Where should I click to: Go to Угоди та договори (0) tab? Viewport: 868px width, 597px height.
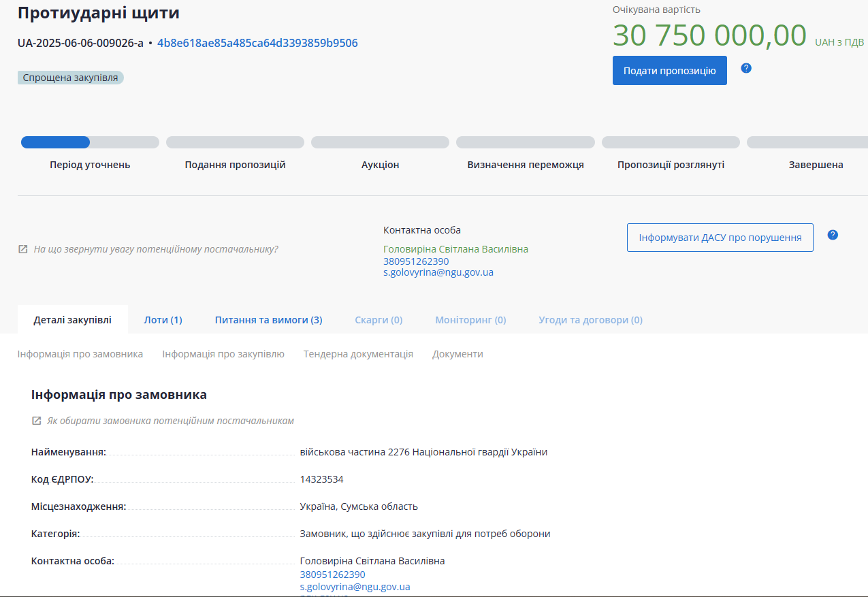point(590,320)
